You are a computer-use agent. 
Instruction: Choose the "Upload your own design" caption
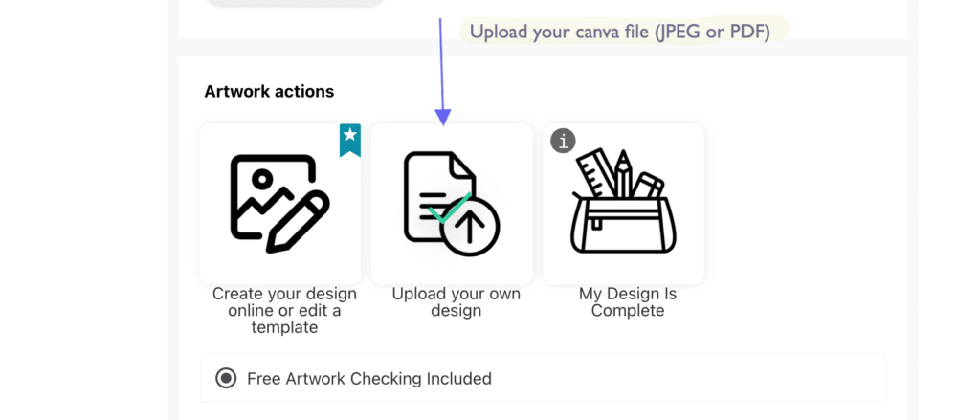coord(456,302)
